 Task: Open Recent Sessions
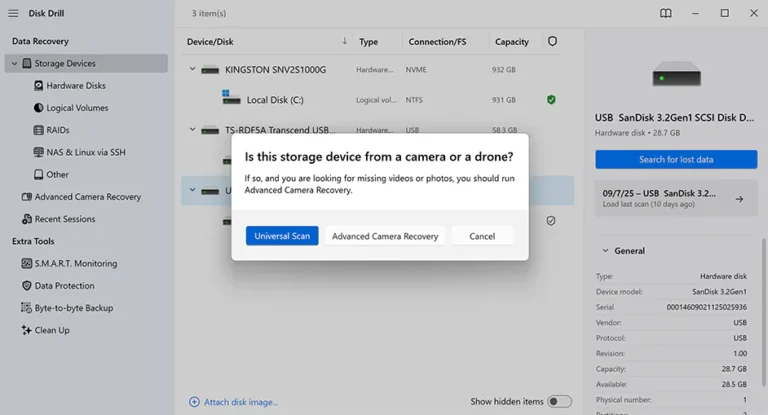click(x=65, y=219)
